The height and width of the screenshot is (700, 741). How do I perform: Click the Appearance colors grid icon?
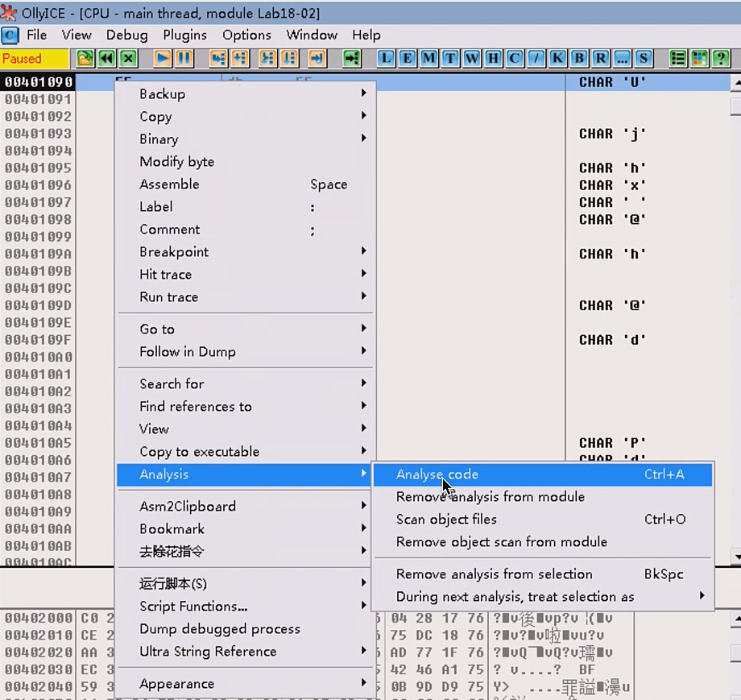(699, 59)
